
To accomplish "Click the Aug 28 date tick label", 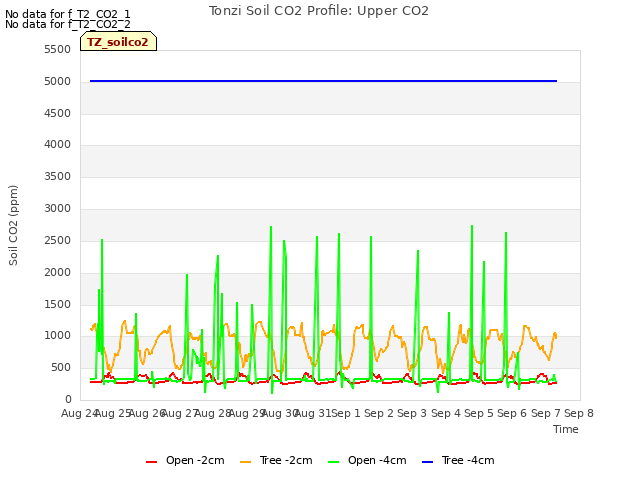I will [x=213, y=413].
